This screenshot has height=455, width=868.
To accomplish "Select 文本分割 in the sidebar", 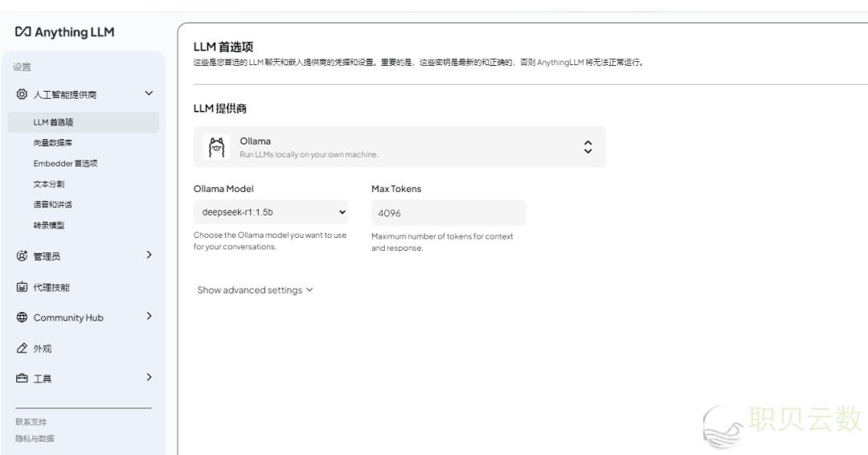I will coord(49,184).
